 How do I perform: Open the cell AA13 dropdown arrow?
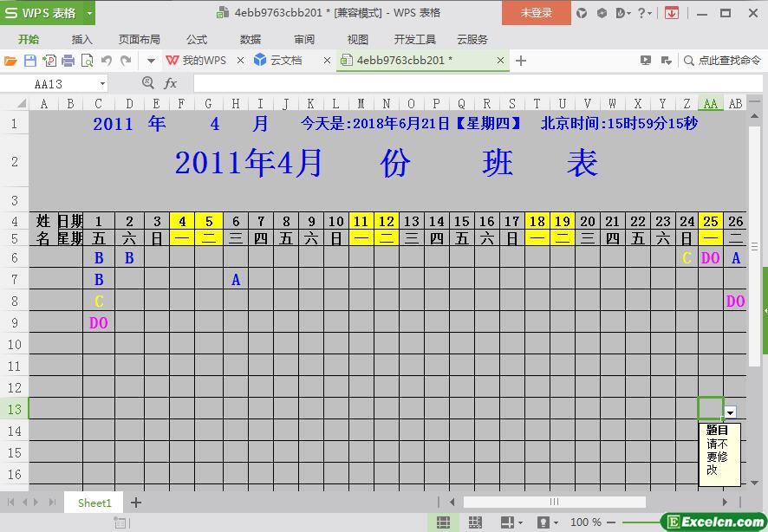point(731,413)
